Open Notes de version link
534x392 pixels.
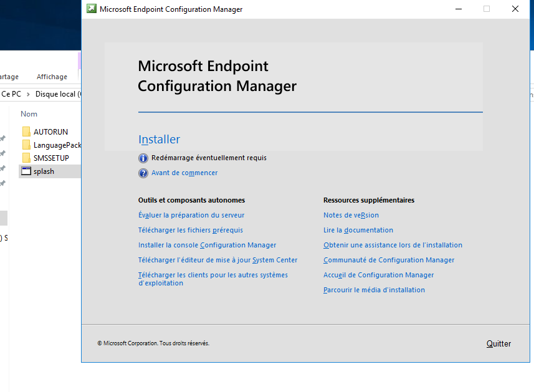pos(351,216)
